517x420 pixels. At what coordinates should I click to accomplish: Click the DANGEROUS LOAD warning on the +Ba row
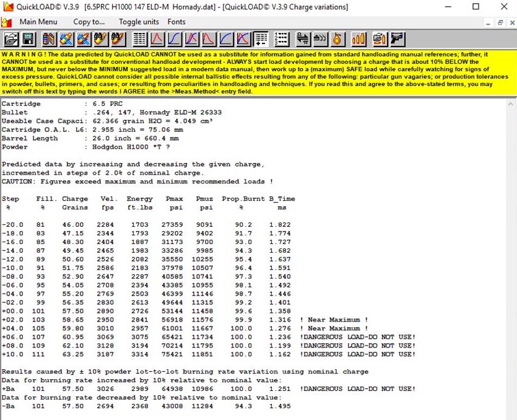pos(358,388)
